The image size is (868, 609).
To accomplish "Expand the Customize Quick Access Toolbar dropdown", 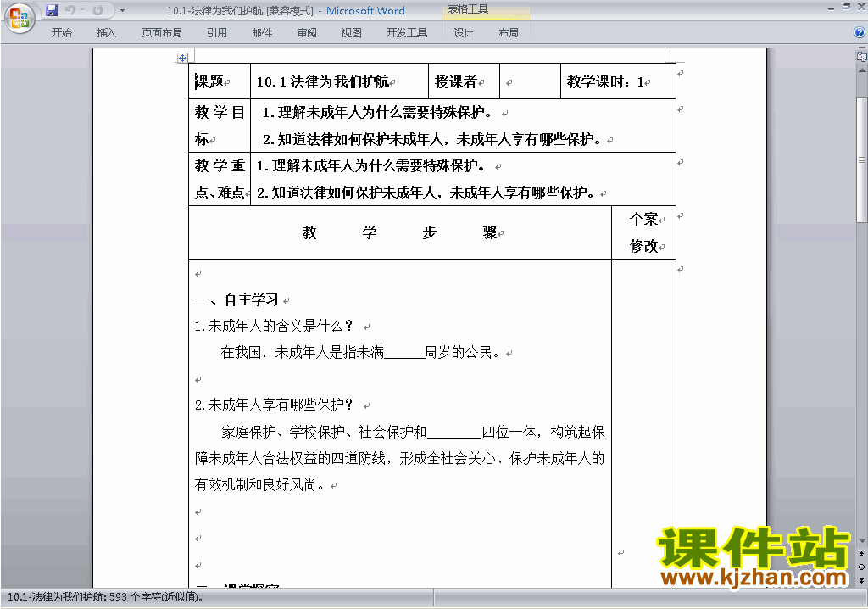I will pos(122,10).
